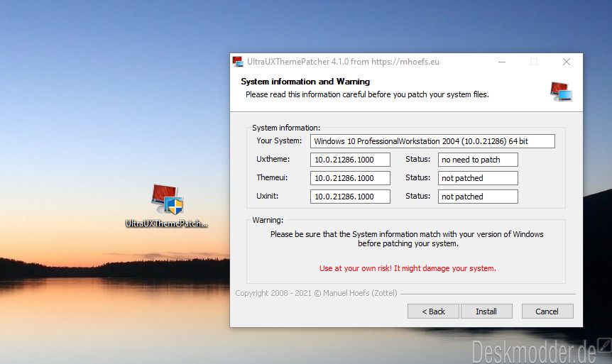The image size is (612, 364).
Task: Click the Install button
Action: (486, 311)
